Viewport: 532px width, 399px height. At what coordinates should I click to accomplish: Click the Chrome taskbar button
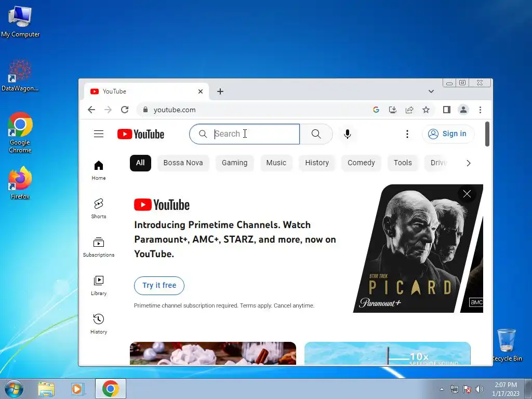click(x=111, y=389)
